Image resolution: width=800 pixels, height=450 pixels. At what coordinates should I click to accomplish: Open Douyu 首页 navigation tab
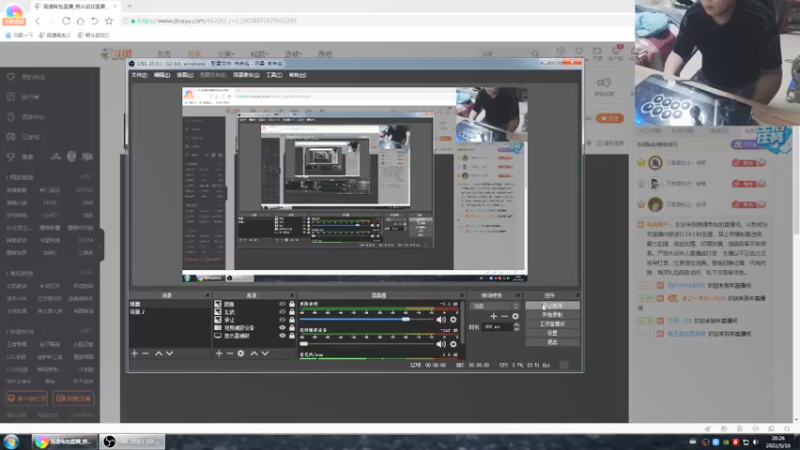(x=164, y=54)
